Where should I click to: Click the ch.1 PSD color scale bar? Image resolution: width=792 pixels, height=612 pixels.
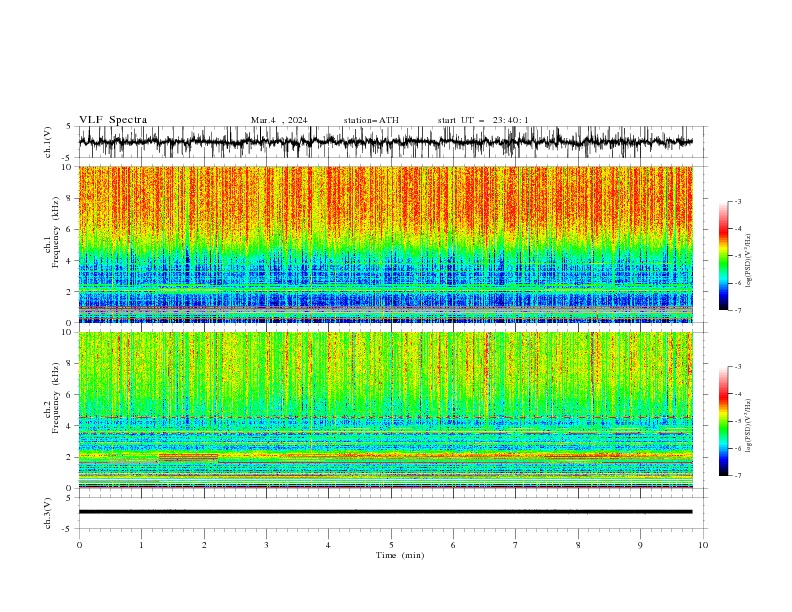(723, 256)
